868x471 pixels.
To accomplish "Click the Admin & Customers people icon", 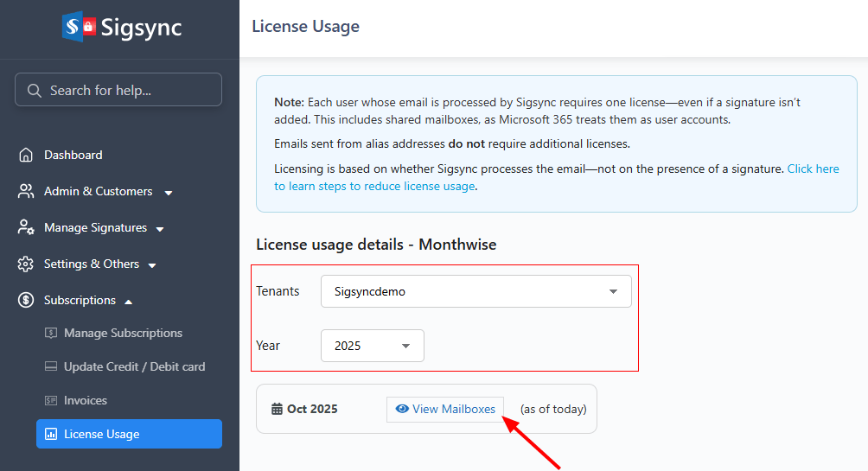I will [26, 191].
